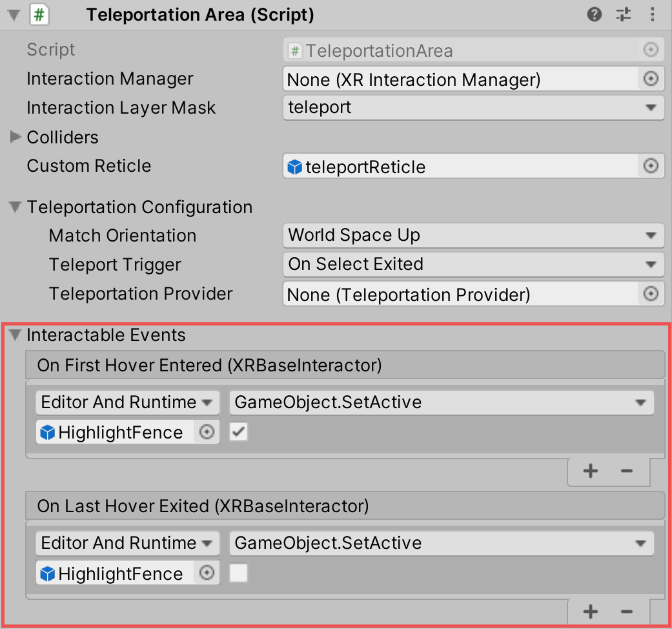Open the Match Orientation dropdown
Screen dimensions: 672x629
tap(474, 235)
